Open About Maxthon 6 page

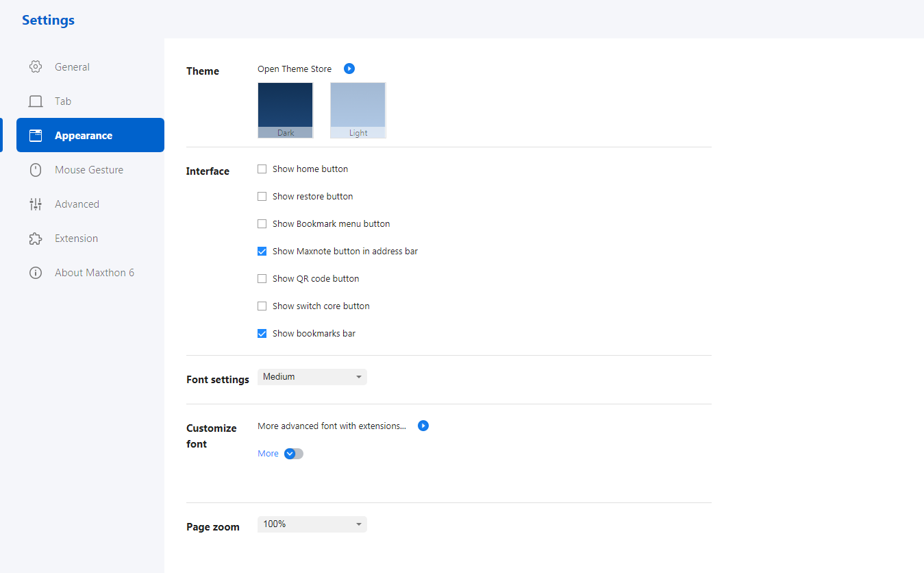[x=90, y=273]
